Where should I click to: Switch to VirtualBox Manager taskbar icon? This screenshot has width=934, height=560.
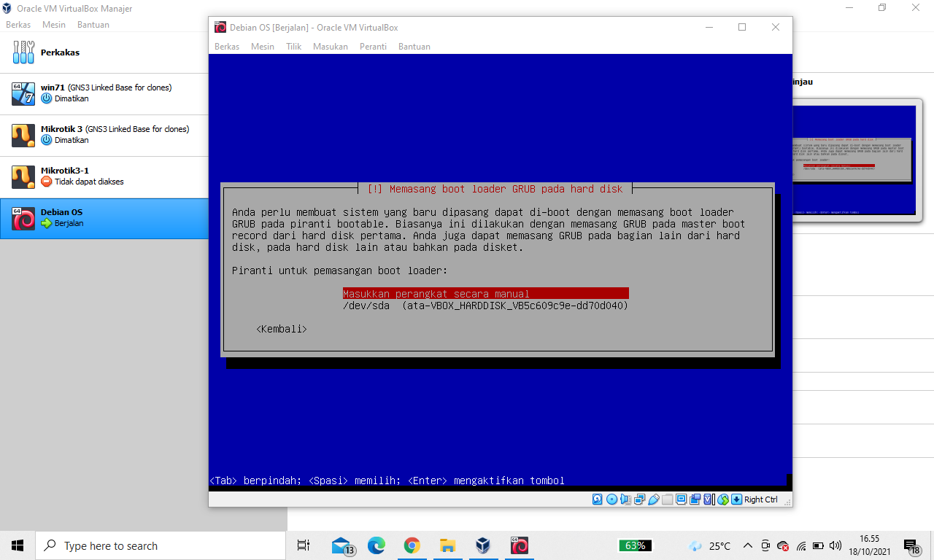(x=483, y=545)
